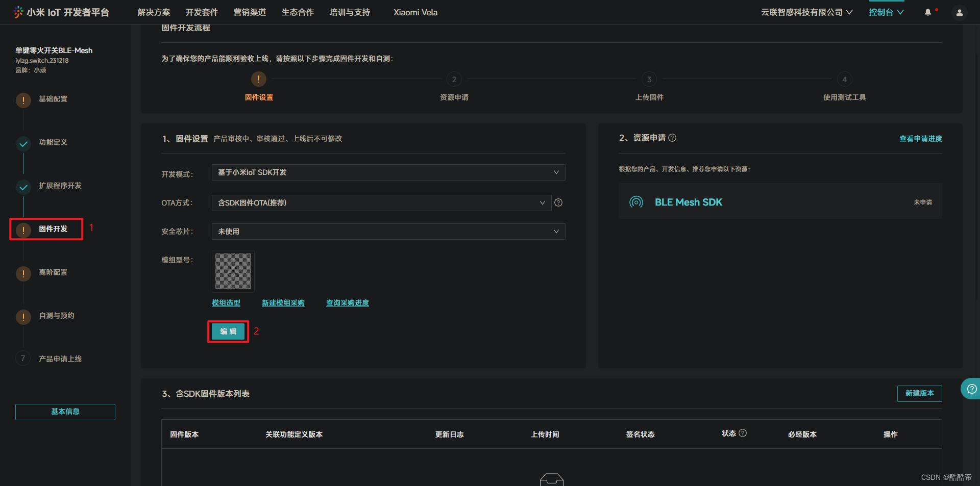Open the user avatar menu

(960, 13)
